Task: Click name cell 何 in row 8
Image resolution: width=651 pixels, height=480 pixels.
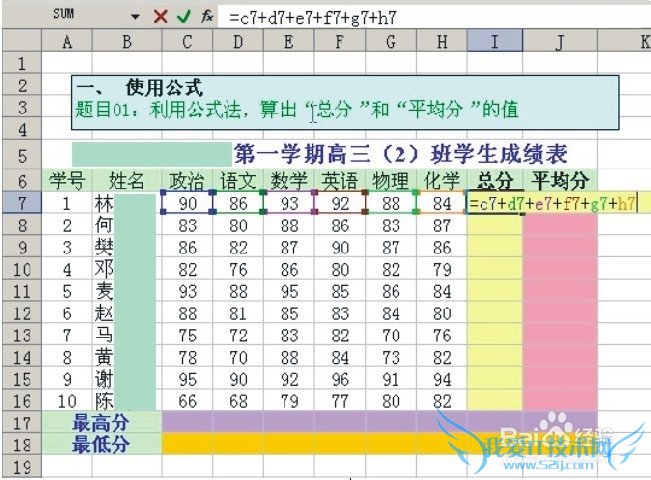Action: coord(127,225)
